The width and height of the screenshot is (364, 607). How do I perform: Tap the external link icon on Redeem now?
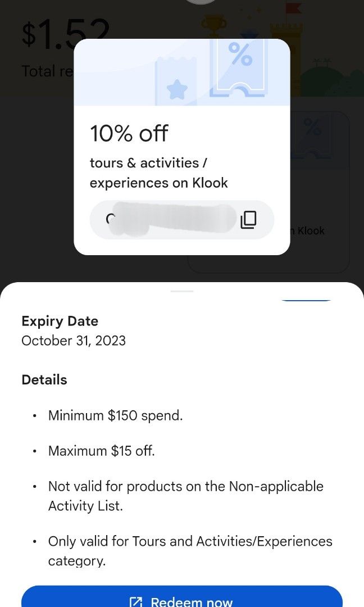tap(136, 602)
